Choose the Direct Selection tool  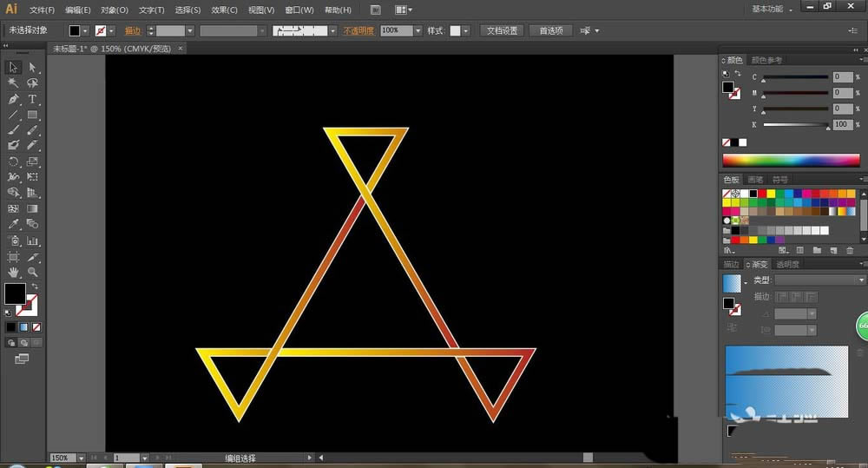32,68
